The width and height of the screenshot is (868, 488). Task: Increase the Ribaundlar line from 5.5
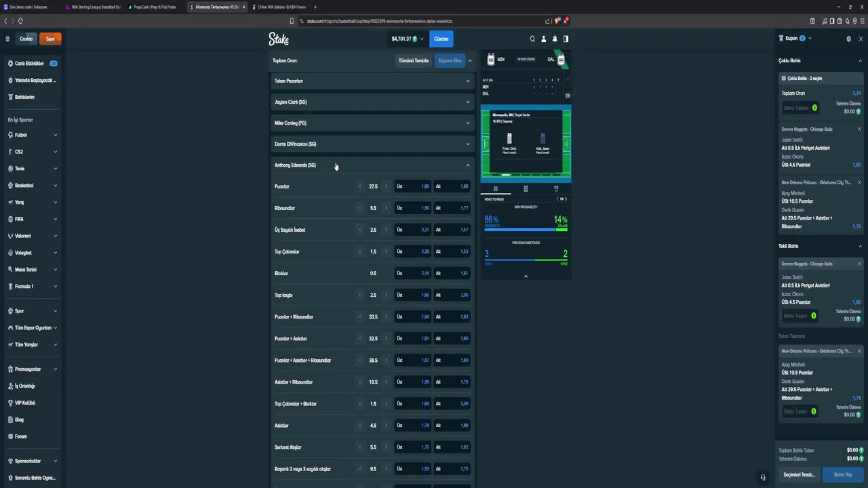(387, 208)
